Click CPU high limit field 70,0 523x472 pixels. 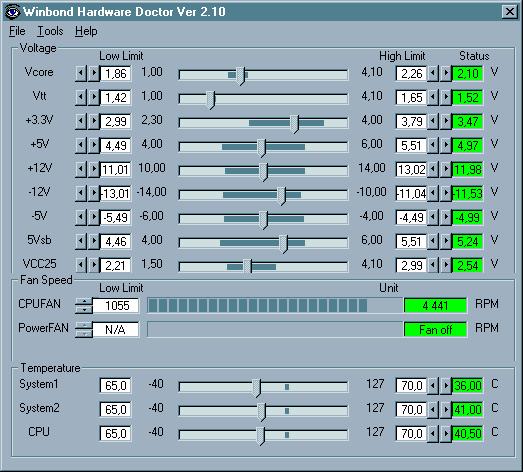(411, 434)
